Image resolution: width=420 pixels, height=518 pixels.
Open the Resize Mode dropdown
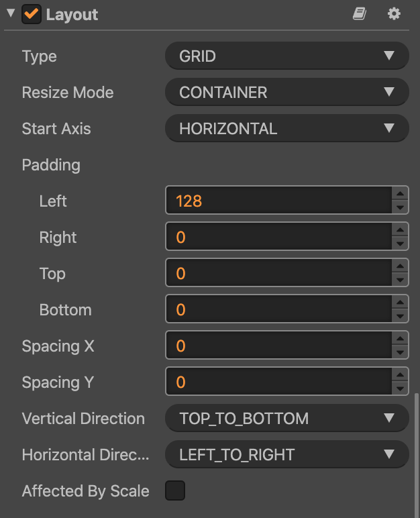pyautogui.click(x=286, y=93)
